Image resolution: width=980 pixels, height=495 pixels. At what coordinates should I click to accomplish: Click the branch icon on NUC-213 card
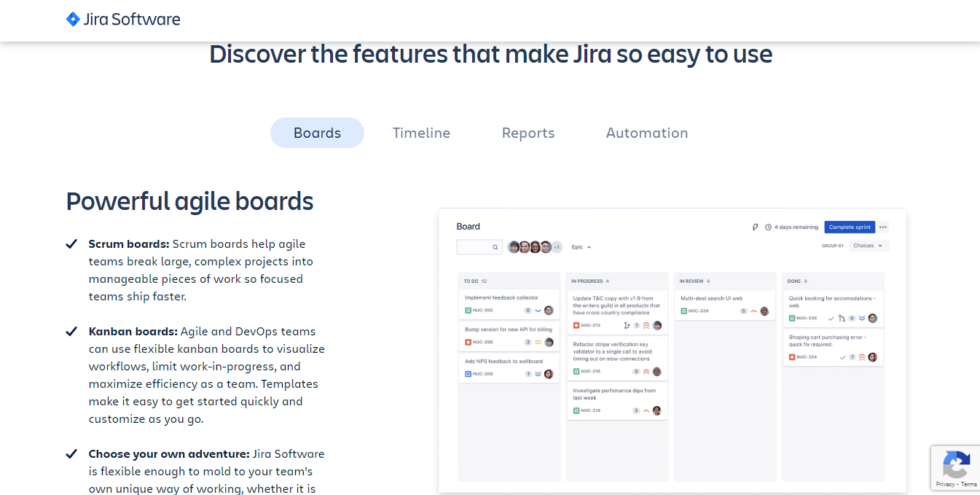tap(627, 325)
